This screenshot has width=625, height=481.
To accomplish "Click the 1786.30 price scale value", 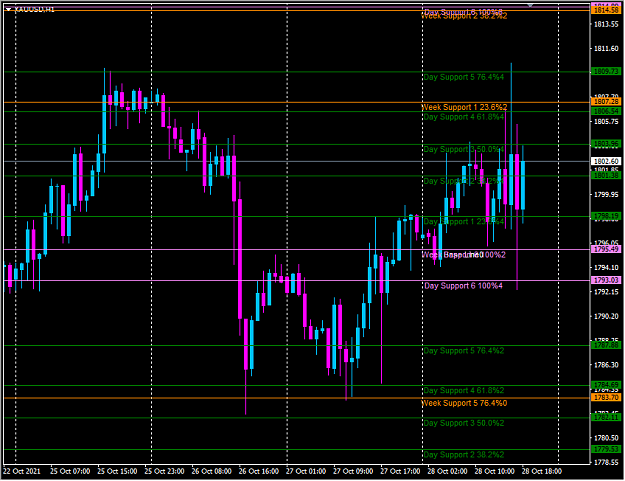I will pyautogui.click(x=606, y=365).
